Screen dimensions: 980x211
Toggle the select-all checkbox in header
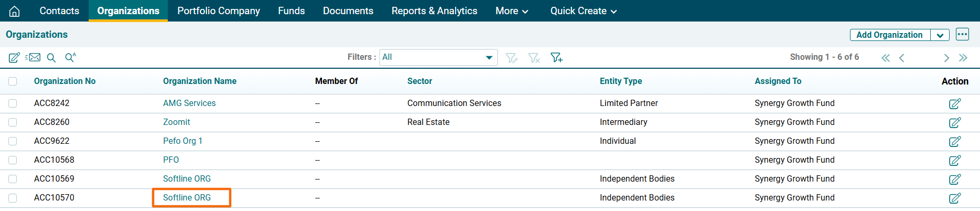point(13,81)
